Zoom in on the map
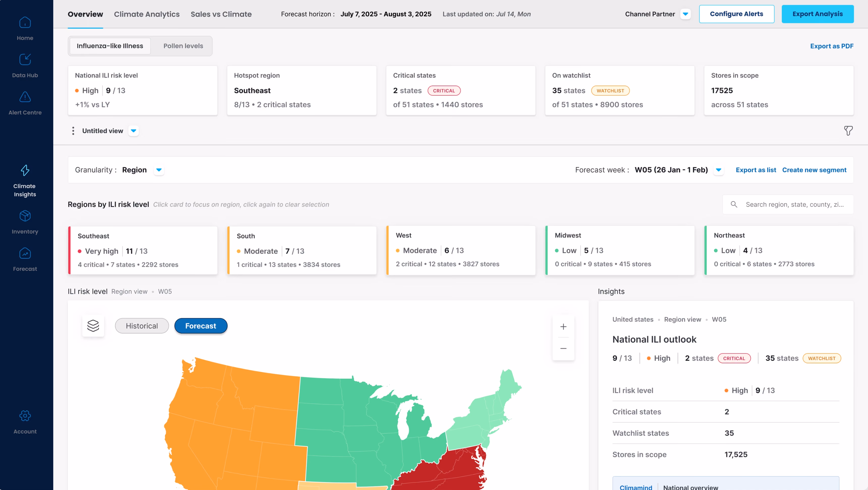868x490 pixels. coord(563,327)
